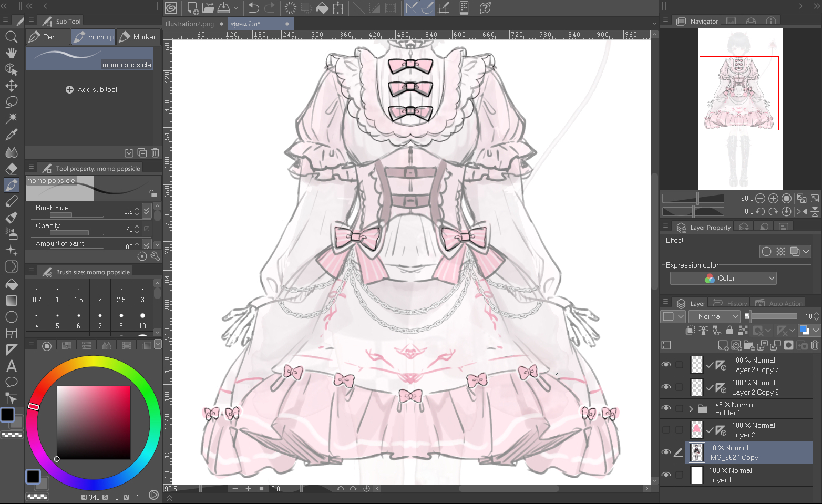Hide the Layer 2 Copy 7 layer
The image size is (822, 504).
coord(666,365)
